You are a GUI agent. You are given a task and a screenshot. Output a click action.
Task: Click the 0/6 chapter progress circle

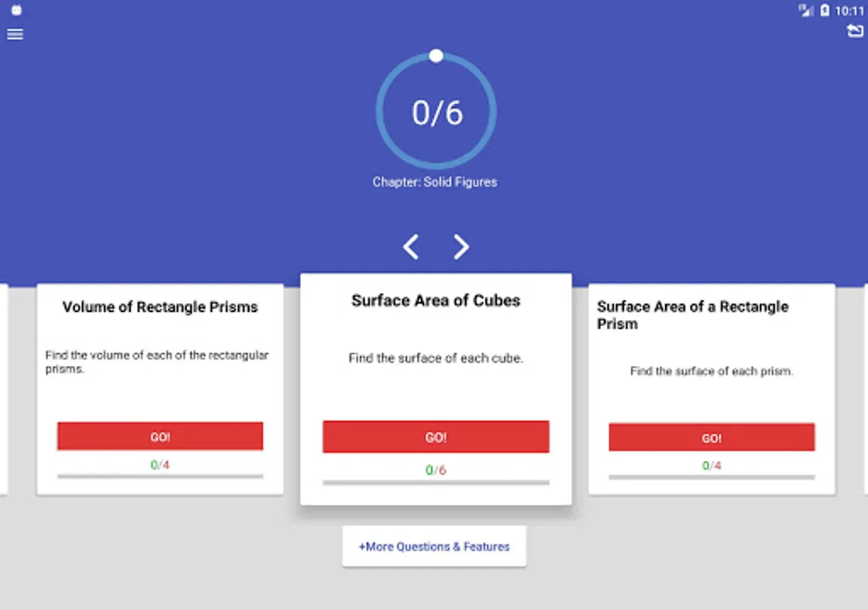437,113
